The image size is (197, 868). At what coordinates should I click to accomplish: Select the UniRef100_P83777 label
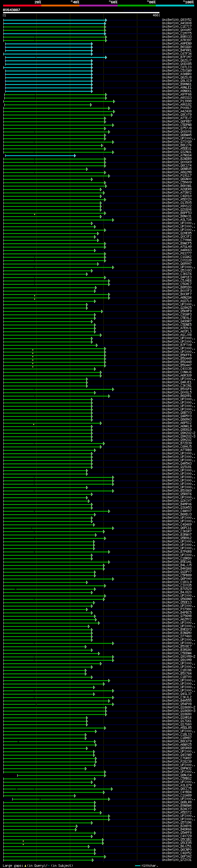tap(177, 254)
